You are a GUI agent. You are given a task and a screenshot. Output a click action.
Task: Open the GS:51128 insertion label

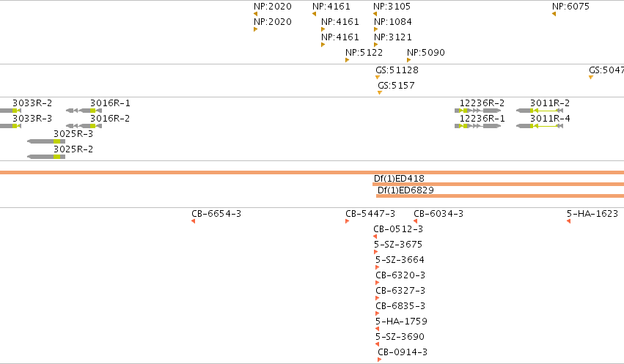click(x=397, y=70)
